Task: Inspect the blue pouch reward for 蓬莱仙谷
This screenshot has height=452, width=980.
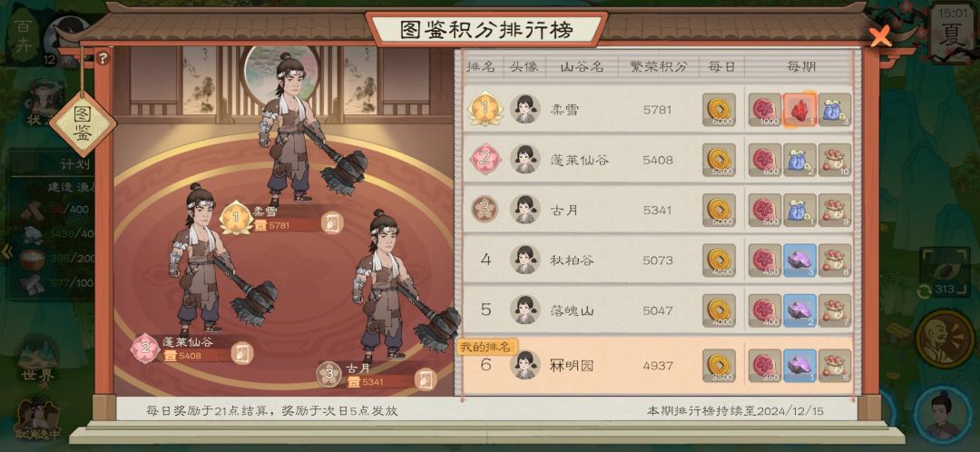Action: [799, 160]
